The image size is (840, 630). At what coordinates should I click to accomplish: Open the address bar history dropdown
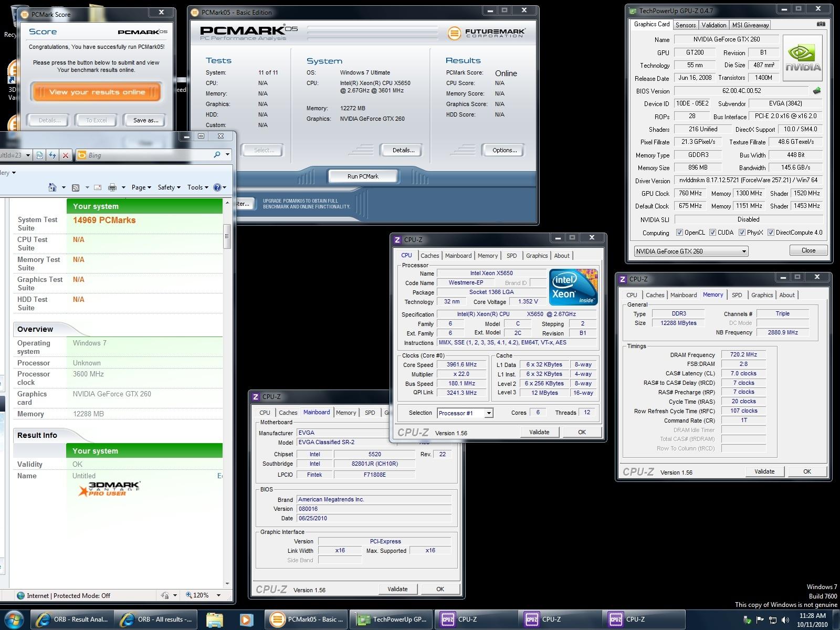click(27, 155)
